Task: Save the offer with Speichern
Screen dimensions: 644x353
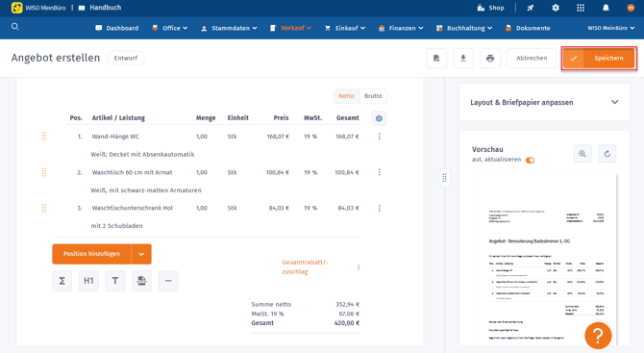Action: pyautogui.click(x=599, y=58)
